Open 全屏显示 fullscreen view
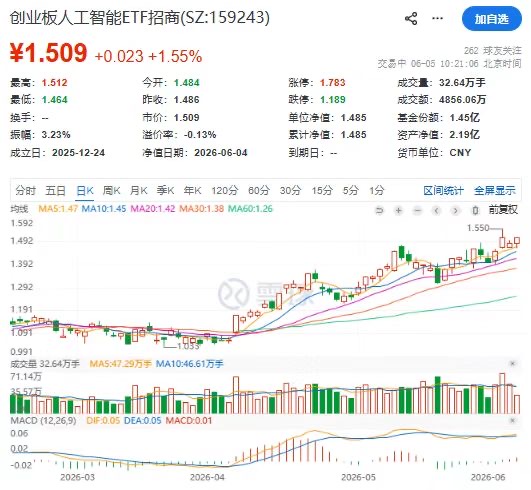Screen dimensions: 531x490 click(494, 191)
